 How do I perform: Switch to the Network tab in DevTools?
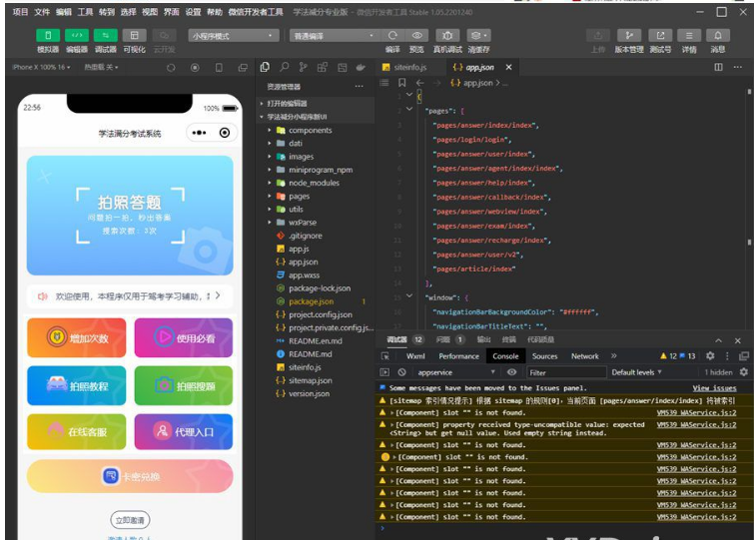(x=584, y=355)
